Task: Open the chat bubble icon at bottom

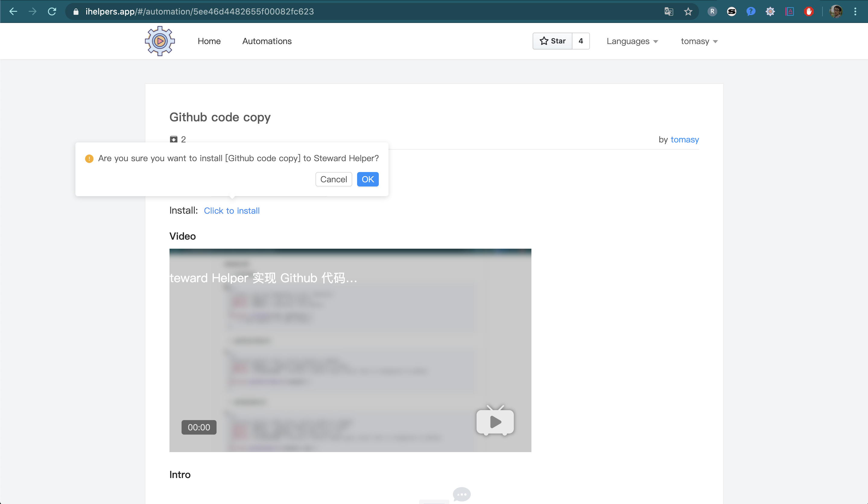Action: click(x=461, y=494)
